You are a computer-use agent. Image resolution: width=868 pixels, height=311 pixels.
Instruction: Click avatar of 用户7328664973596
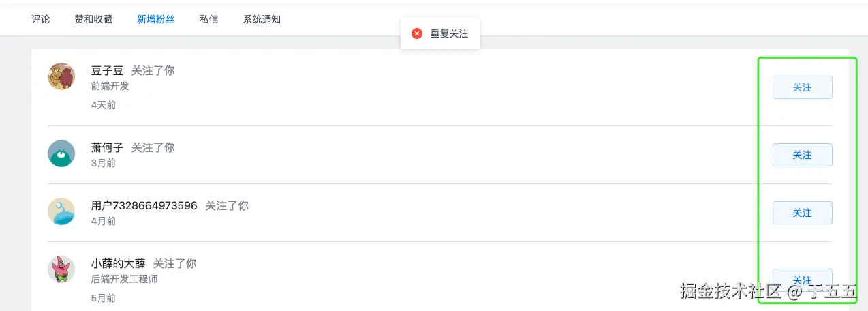[x=61, y=211]
